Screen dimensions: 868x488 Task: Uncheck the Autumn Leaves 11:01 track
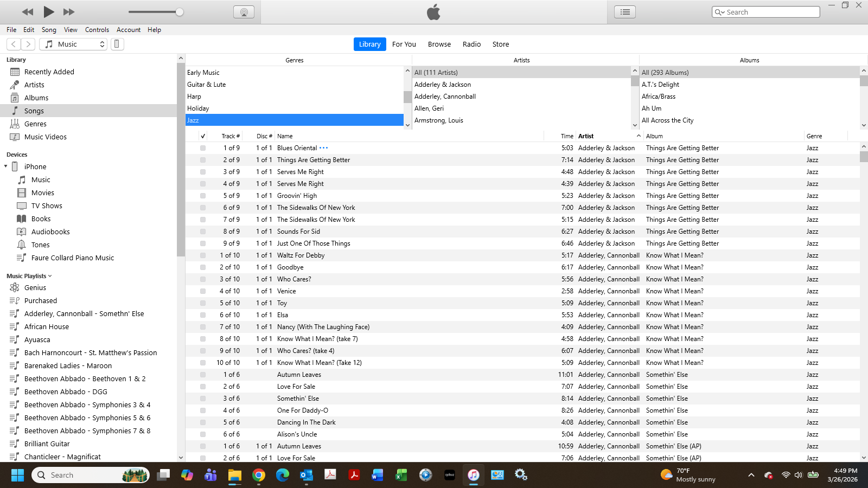[203, 375]
